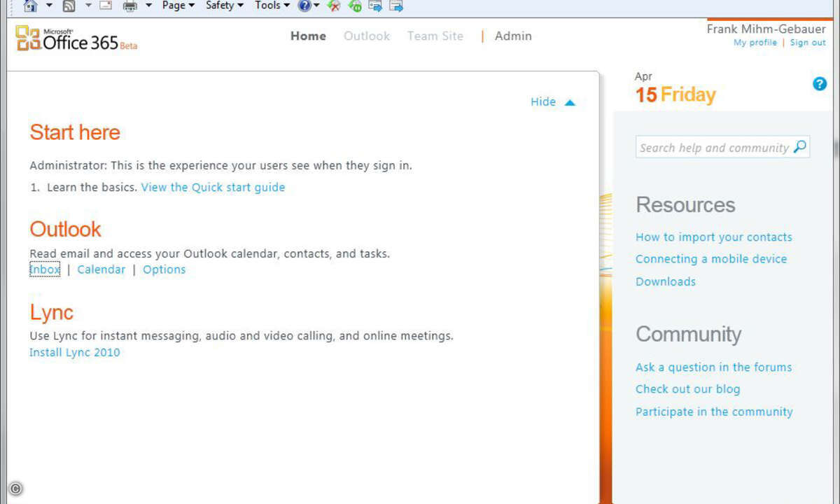
Task: Open Connecting a mobile device link
Action: click(711, 259)
